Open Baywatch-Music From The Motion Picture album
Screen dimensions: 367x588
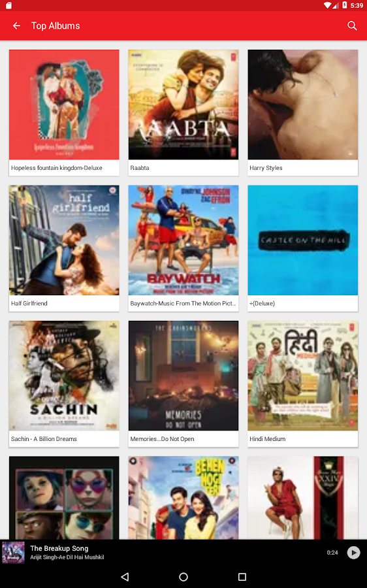tap(183, 248)
